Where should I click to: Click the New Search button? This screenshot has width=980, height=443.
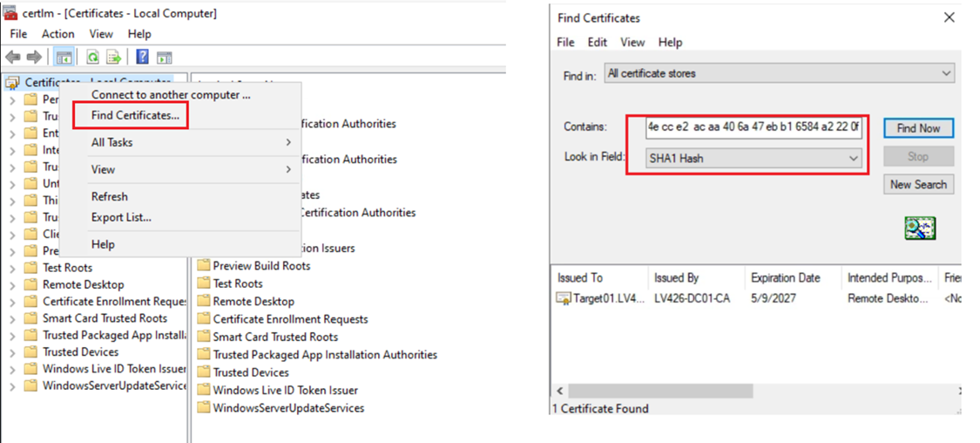click(x=918, y=185)
